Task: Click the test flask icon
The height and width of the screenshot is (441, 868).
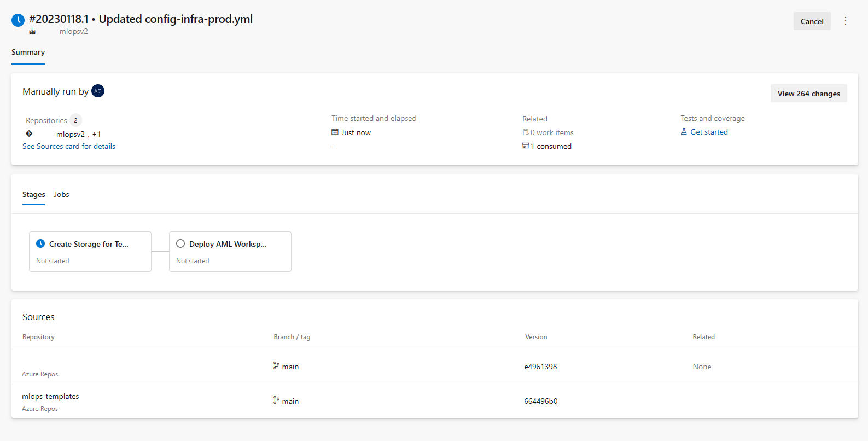Action: 684,132
